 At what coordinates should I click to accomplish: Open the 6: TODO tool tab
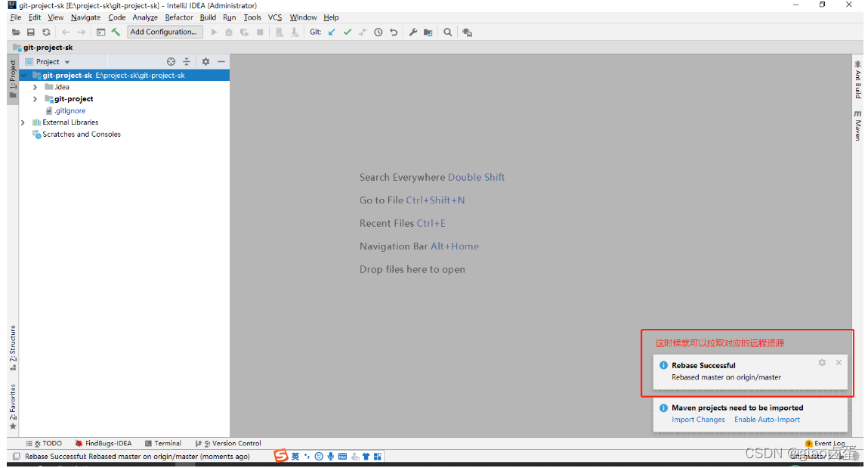point(45,443)
